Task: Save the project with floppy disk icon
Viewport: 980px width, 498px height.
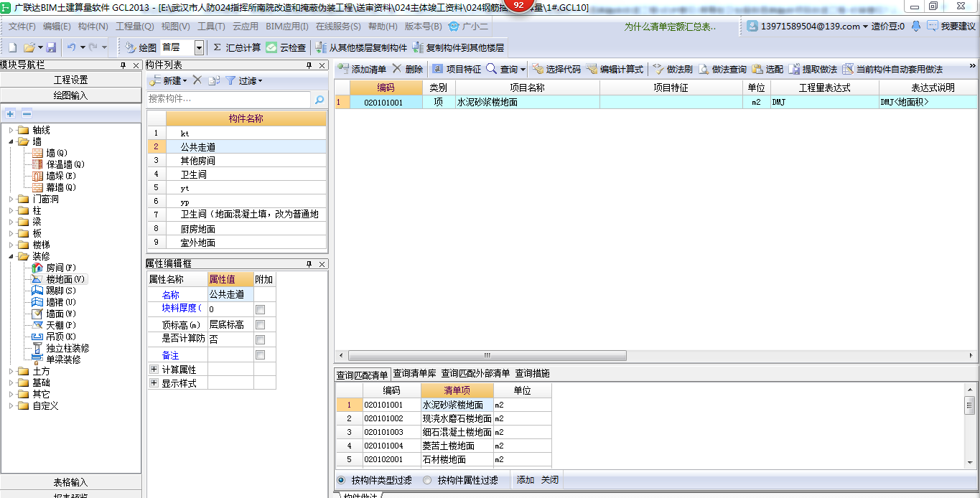Action: (51, 47)
